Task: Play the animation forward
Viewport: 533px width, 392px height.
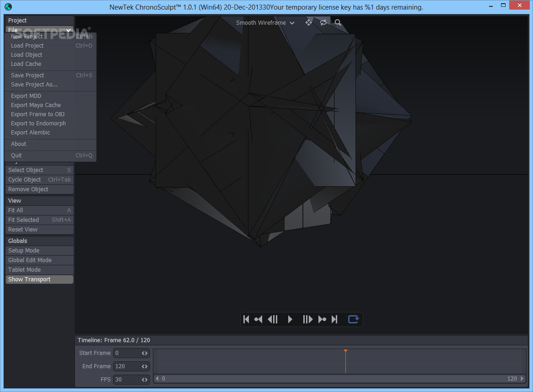Action: click(290, 319)
